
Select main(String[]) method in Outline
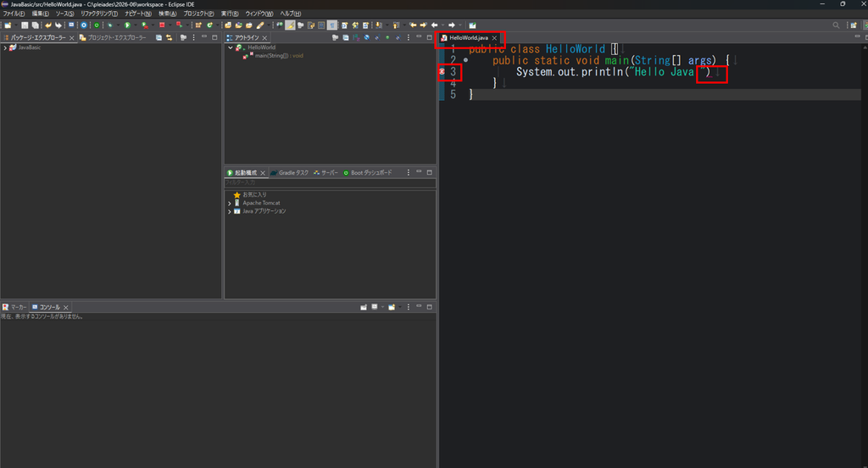click(278, 55)
